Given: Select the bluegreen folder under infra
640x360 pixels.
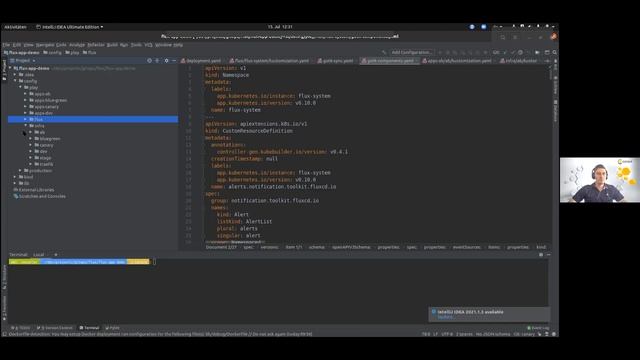Looking at the screenshot, I should pyautogui.click(x=50, y=139).
